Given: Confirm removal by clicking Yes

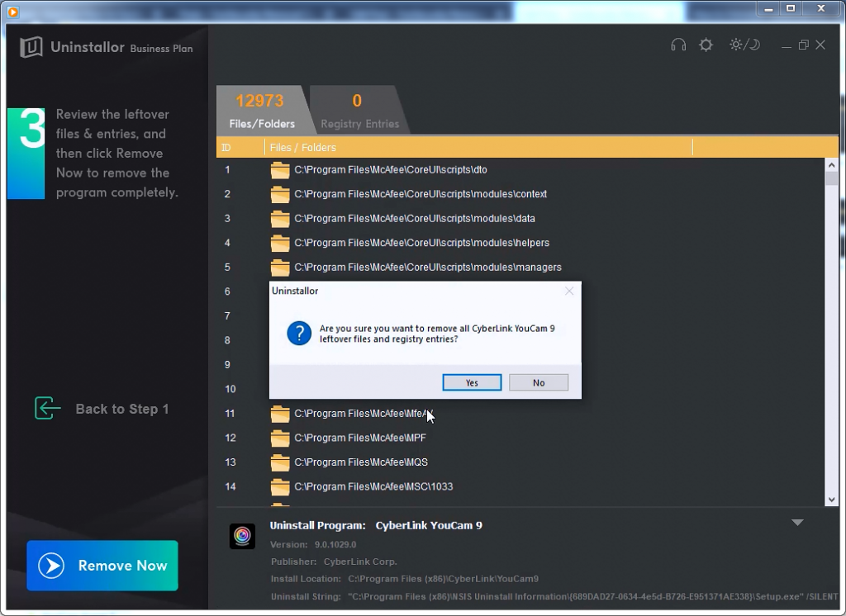Looking at the screenshot, I should pyautogui.click(x=472, y=382).
